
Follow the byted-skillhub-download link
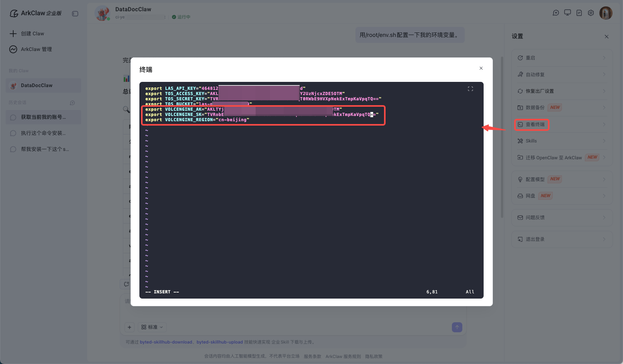[x=166, y=342]
